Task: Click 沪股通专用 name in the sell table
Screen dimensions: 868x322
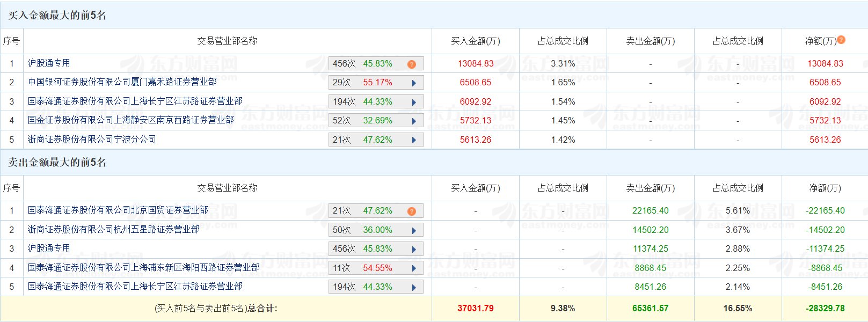Action: pyautogui.click(x=49, y=248)
